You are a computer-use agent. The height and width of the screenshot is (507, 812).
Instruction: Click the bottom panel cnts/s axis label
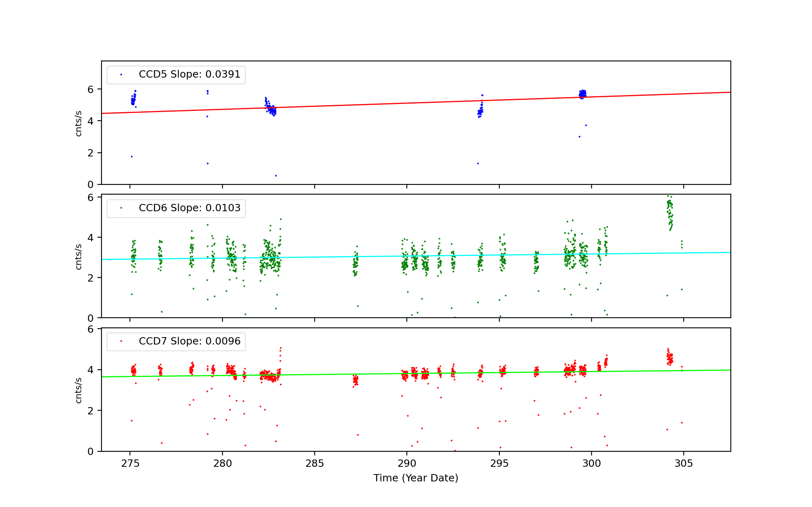pos(79,390)
